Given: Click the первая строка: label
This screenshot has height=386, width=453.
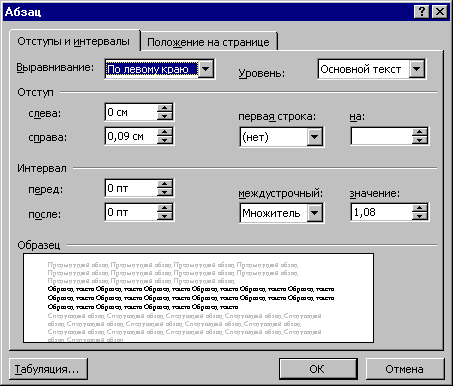Looking at the screenshot, I should (277, 117).
